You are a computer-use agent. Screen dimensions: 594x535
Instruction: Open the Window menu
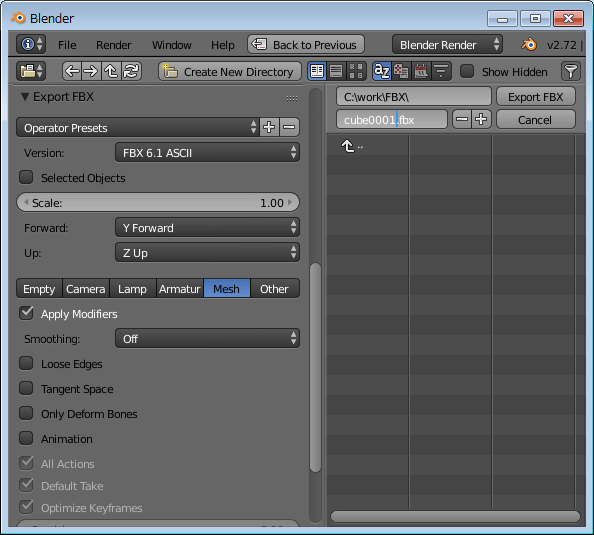pos(172,45)
